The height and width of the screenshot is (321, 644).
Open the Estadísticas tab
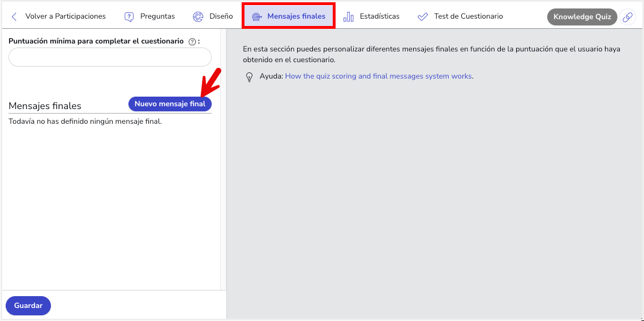point(371,16)
